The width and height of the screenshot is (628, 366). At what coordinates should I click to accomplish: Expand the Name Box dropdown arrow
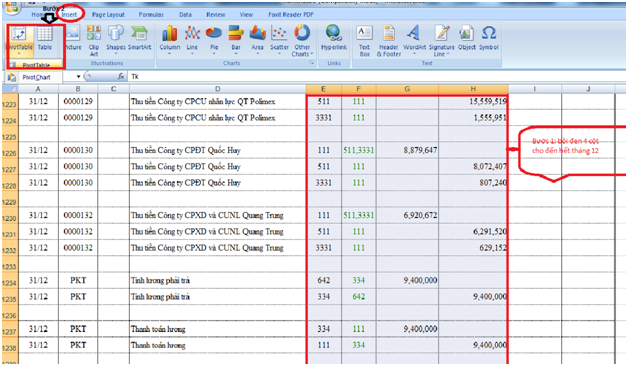(x=78, y=76)
